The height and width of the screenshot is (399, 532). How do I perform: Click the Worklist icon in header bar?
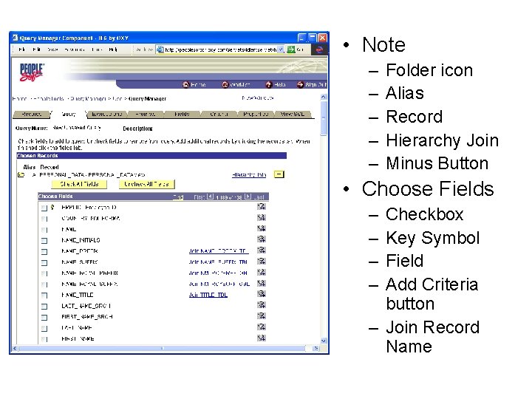[225, 84]
